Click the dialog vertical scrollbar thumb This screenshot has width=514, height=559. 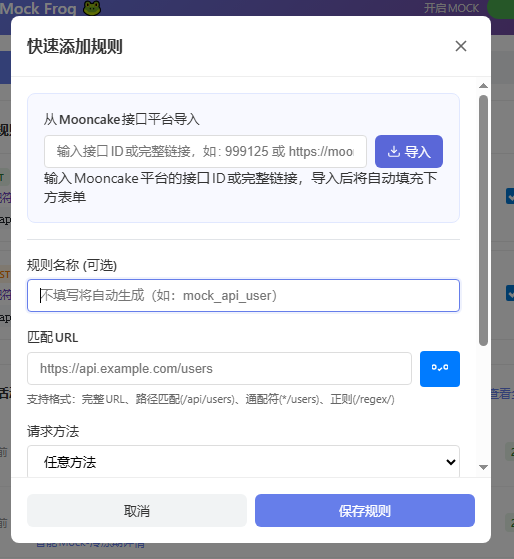pyautogui.click(x=483, y=220)
